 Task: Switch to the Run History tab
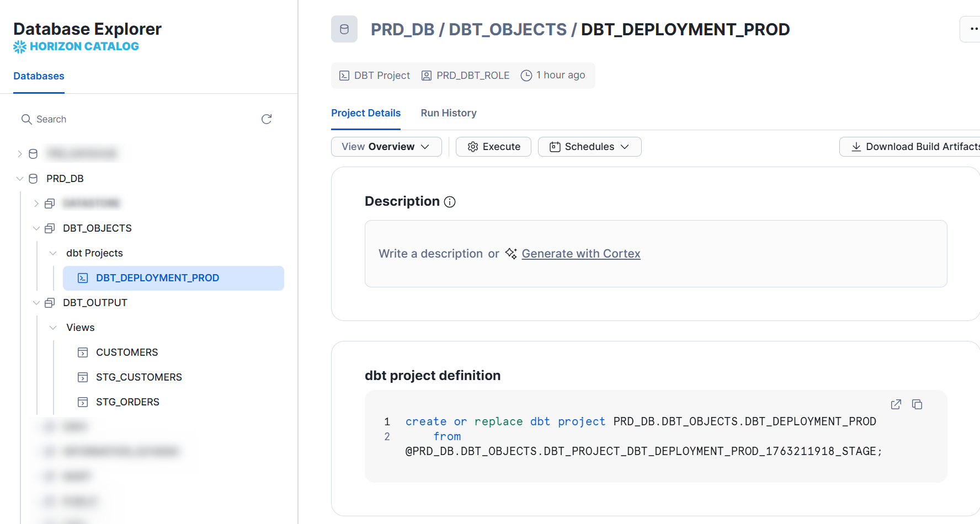(448, 113)
